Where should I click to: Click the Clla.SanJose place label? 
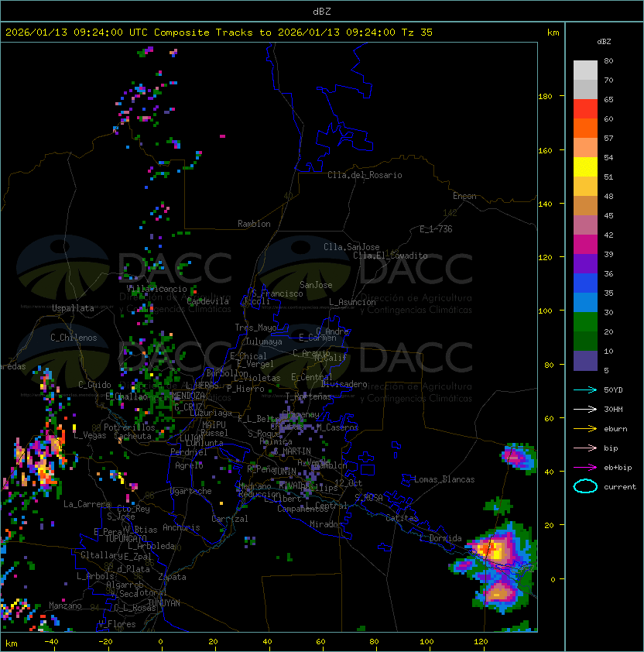(x=351, y=247)
